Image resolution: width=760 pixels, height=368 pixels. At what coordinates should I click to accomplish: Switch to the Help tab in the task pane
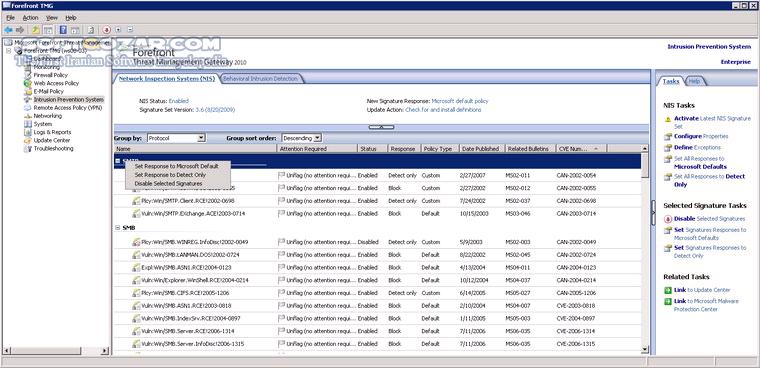[x=695, y=81]
